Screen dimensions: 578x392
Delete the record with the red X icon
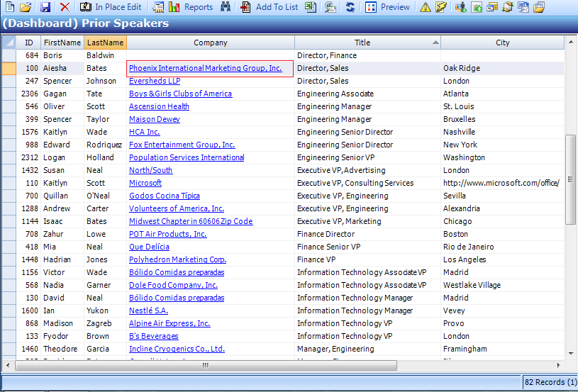65,6
